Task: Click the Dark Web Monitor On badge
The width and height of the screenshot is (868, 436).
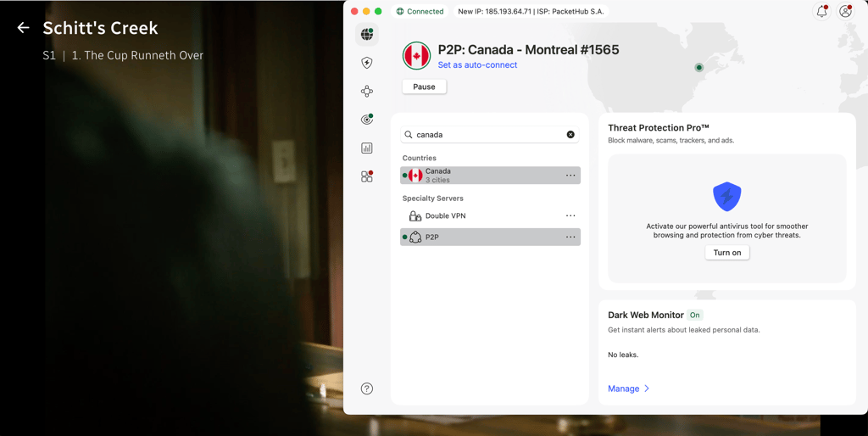Action: click(x=695, y=316)
